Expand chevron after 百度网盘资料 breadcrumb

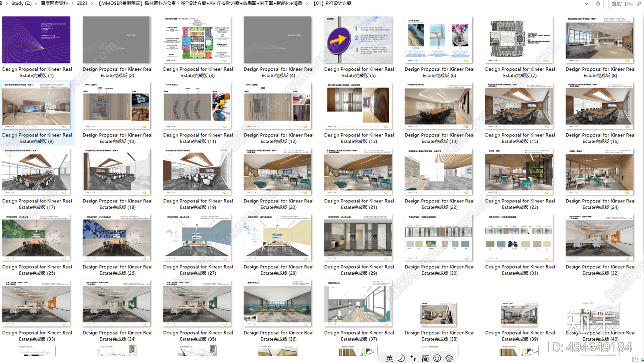click(x=72, y=3)
